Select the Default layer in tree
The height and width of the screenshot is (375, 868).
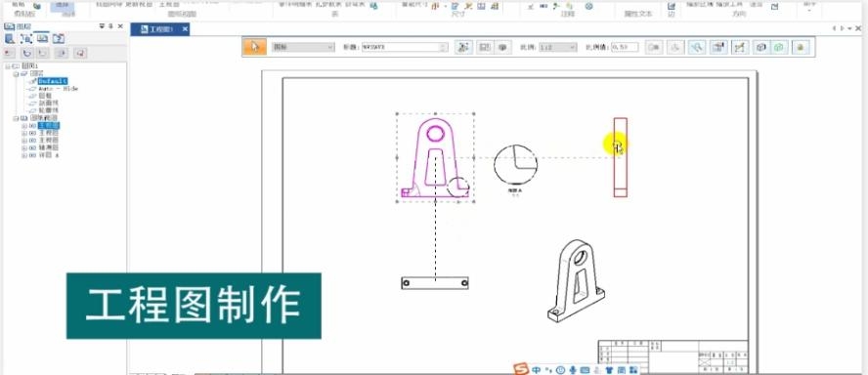point(53,81)
